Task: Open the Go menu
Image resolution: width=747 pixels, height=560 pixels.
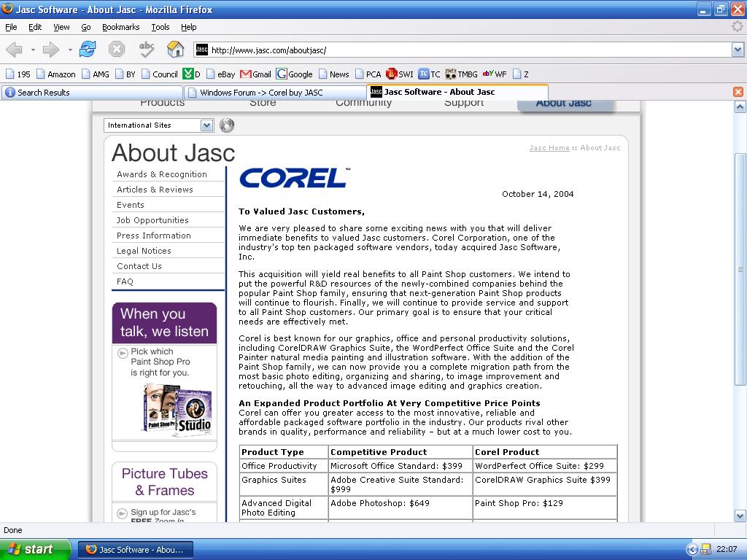Action: tap(86, 27)
